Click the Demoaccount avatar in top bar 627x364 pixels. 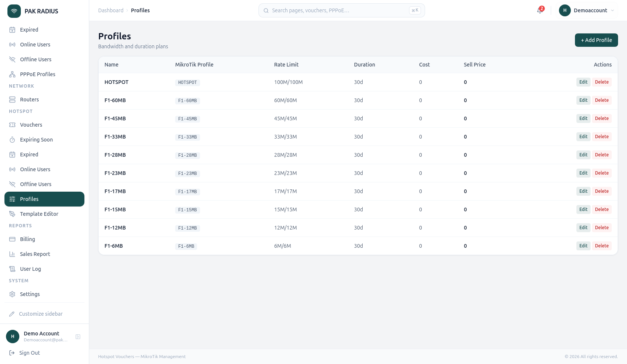click(565, 10)
